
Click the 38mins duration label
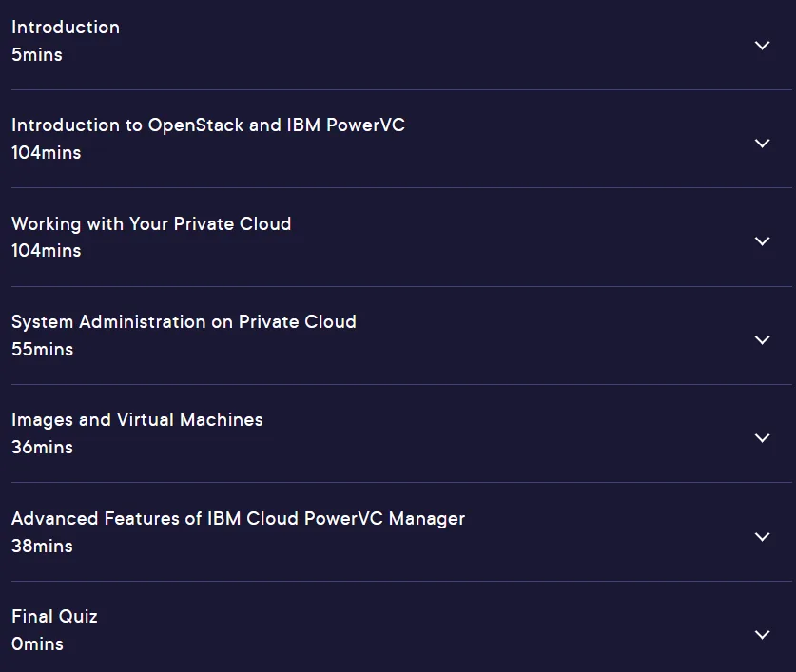[x=42, y=547]
